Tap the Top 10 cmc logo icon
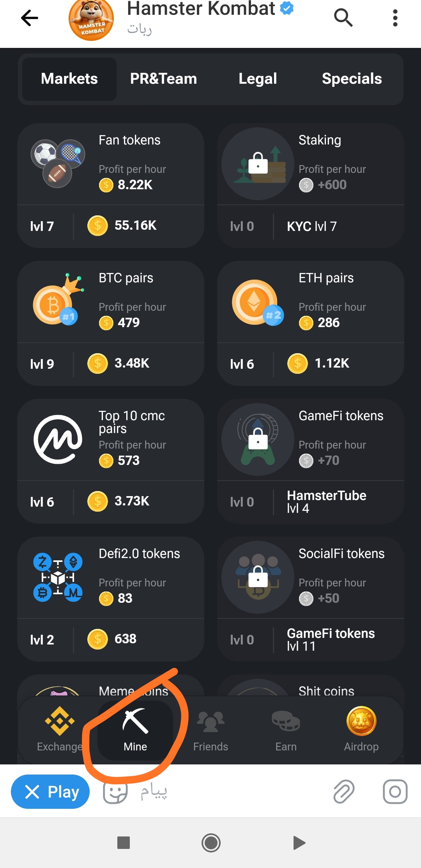421x868 pixels. click(58, 439)
